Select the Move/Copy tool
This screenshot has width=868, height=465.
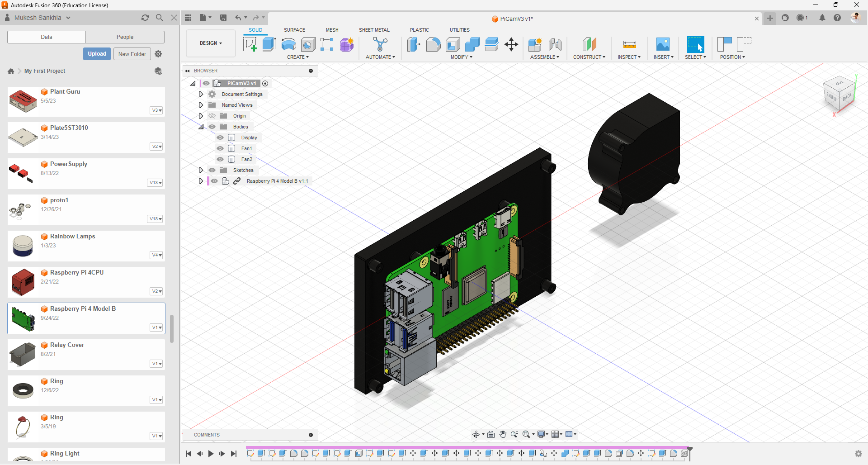pyautogui.click(x=511, y=44)
